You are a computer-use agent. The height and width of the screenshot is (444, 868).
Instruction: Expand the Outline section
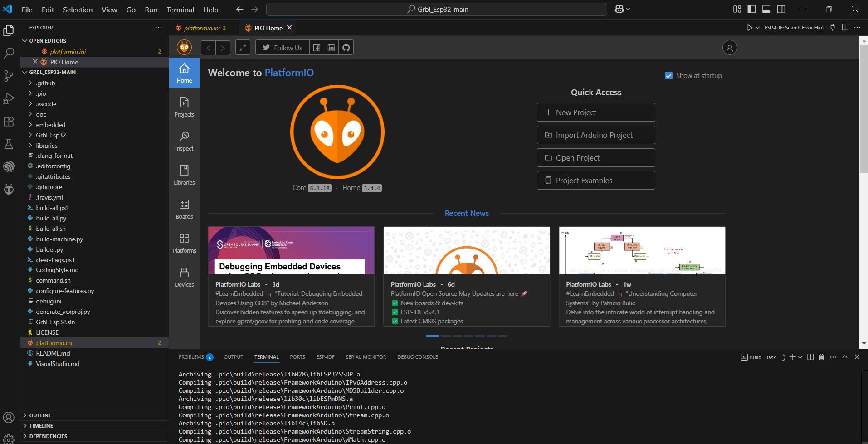[x=94, y=415]
